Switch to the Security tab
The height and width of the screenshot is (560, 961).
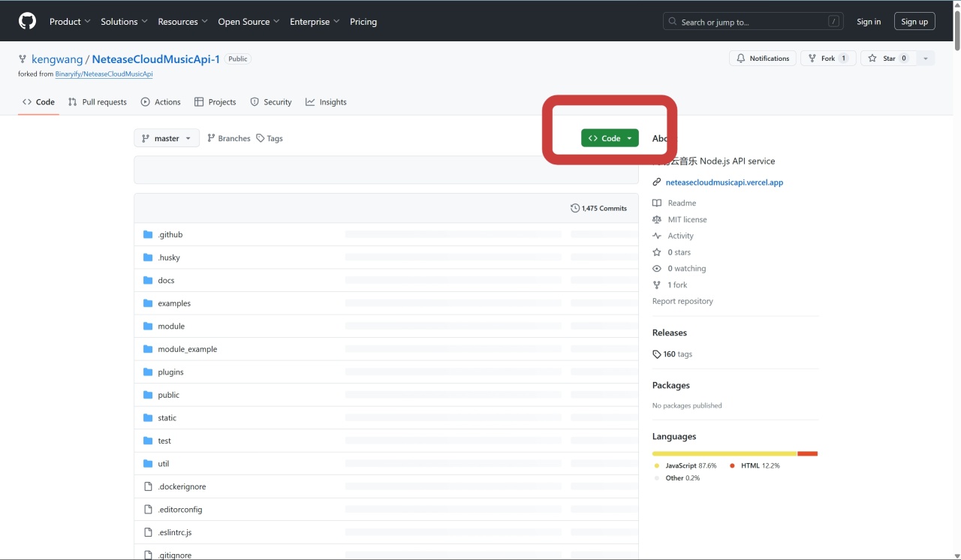pos(271,102)
